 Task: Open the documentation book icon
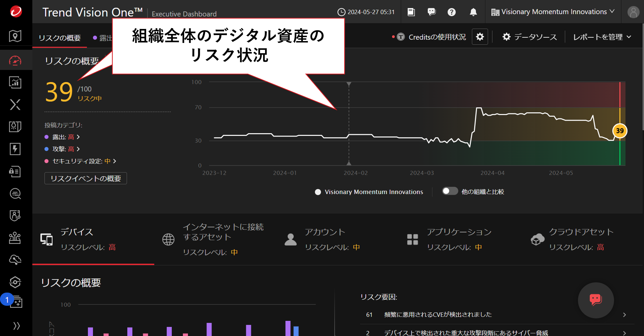pyautogui.click(x=411, y=12)
